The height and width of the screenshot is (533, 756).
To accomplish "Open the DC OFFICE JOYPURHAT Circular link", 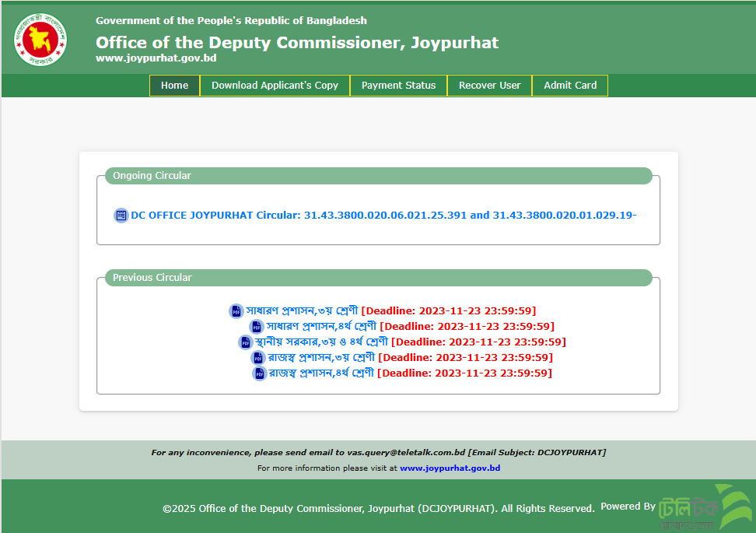I will (x=383, y=215).
